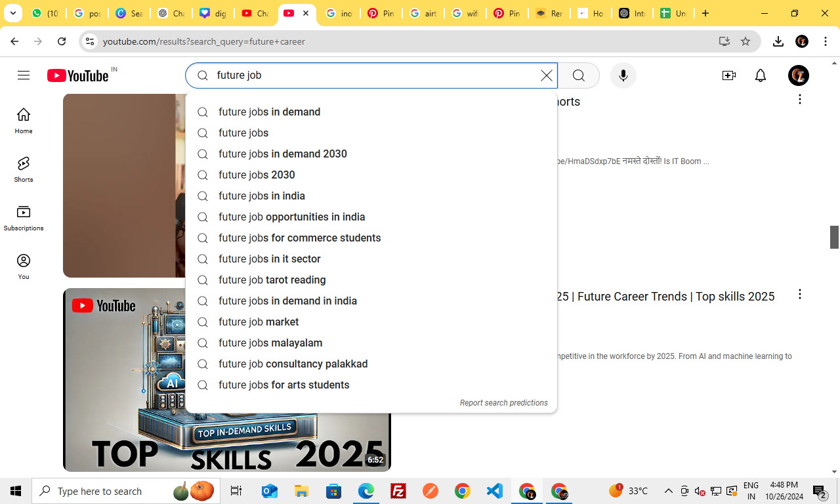Open the Windows notification center

click(820, 491)
